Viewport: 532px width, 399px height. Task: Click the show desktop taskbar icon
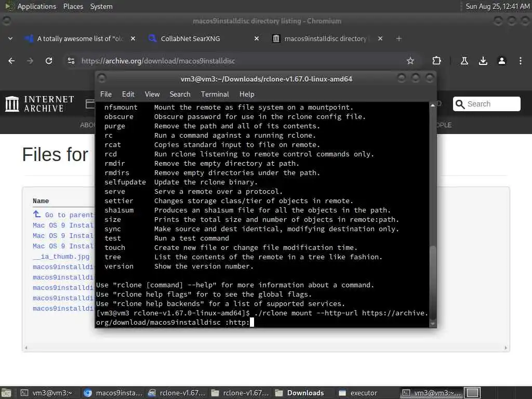click(x=6, y=393)
